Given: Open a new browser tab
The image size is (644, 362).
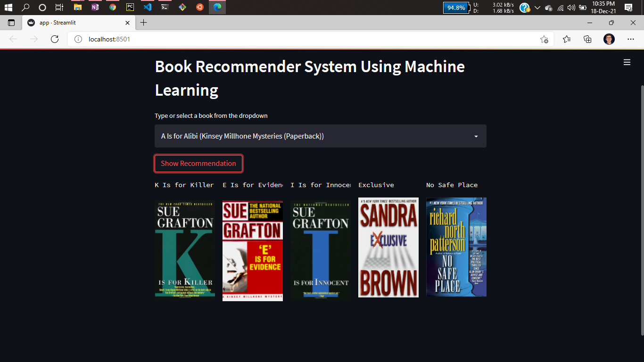Looking at the screenshot, I should point(144,23).
